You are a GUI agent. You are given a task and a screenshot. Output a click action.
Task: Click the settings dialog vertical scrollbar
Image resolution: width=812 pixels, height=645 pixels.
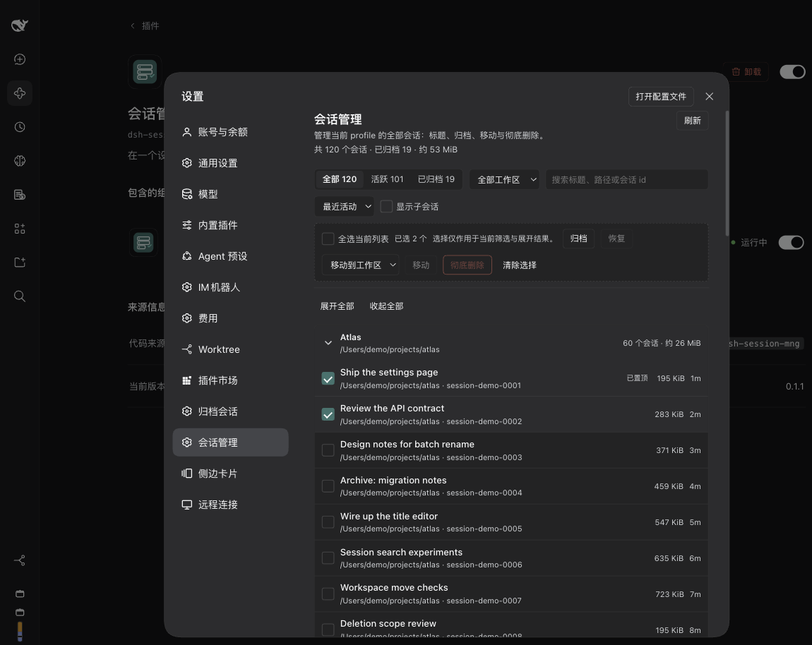(727, 174)
